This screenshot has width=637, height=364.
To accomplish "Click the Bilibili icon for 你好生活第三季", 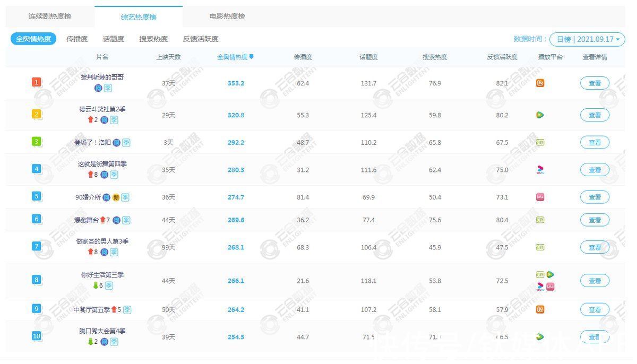I will pos(550,287).
